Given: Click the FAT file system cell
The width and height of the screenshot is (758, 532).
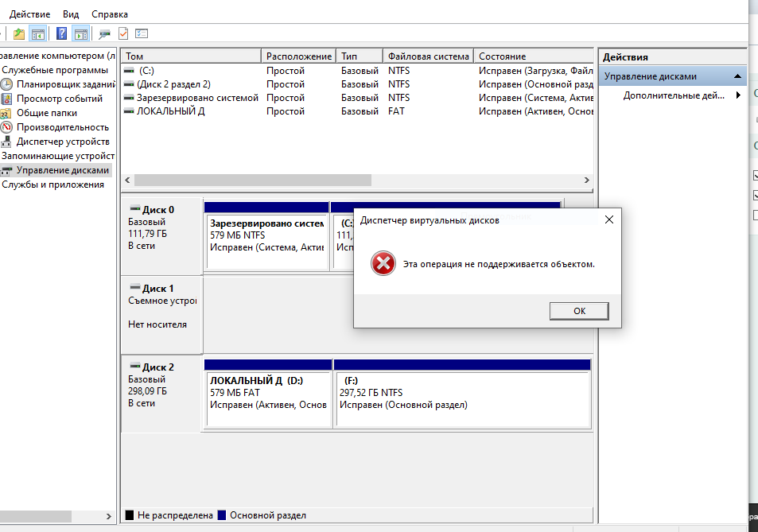Looking at the screenshot, I should pos(396,111).
